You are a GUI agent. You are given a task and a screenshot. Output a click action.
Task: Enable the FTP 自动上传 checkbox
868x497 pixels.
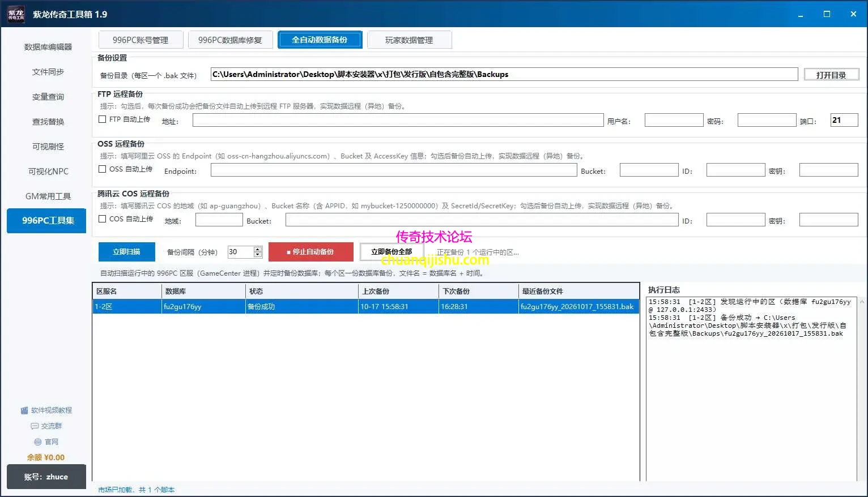pos(103,119)
